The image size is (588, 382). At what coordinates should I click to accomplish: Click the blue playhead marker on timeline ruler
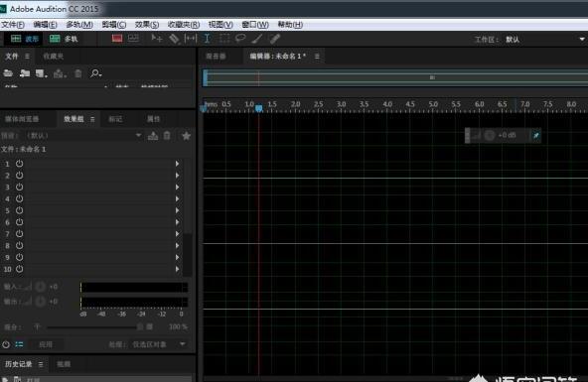259,108
